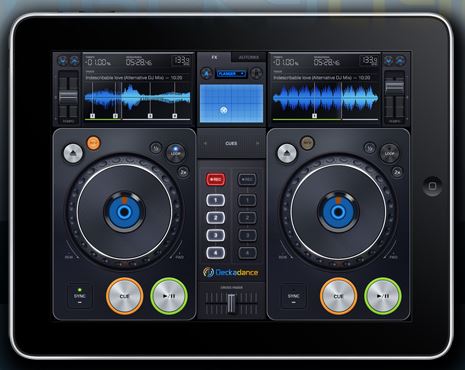The height and width of the screenshot is (370, 465).
Task: Tap the right deck jog wheel center
Action: 338,212
